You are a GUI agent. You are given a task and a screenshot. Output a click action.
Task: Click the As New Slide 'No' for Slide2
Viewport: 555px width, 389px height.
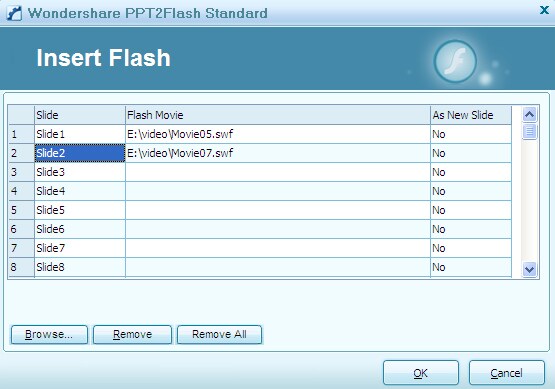[x=471, y=153]
